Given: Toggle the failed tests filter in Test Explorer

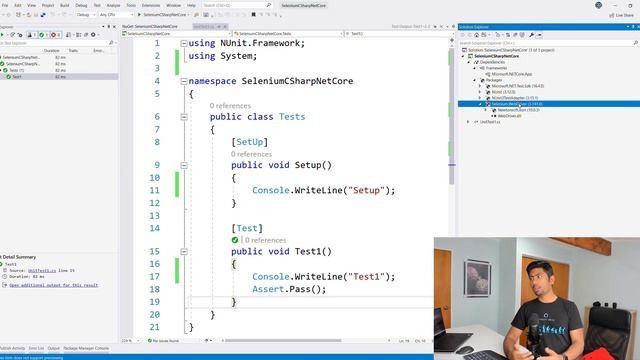Looking at the screenshot, I should click(56, 35).
